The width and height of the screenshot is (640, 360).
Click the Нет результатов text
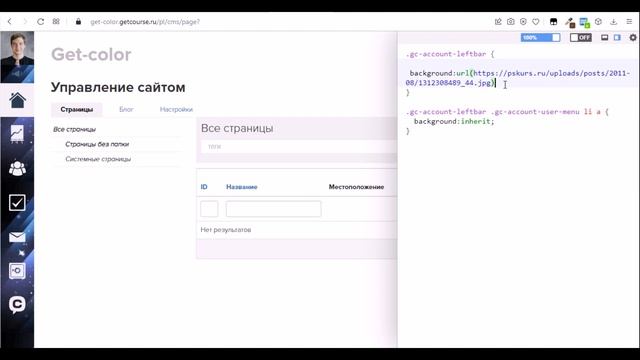coord(226,230)
